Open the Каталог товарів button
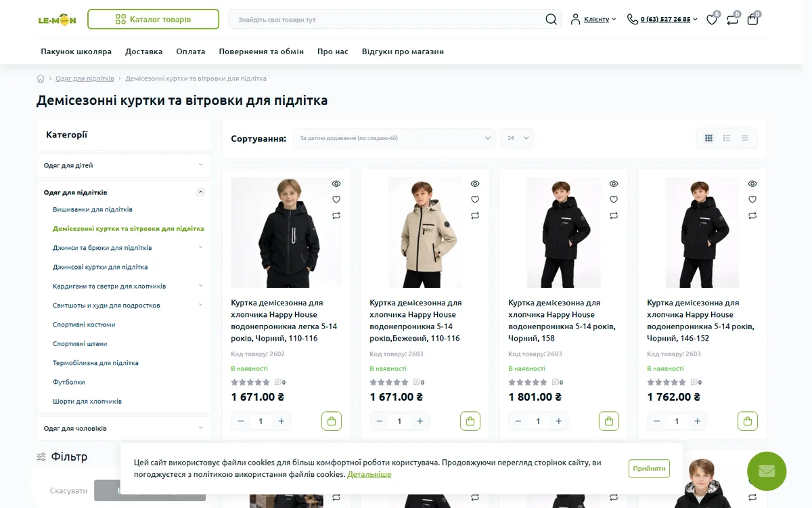Screen dimensions: 812x508 153,19
